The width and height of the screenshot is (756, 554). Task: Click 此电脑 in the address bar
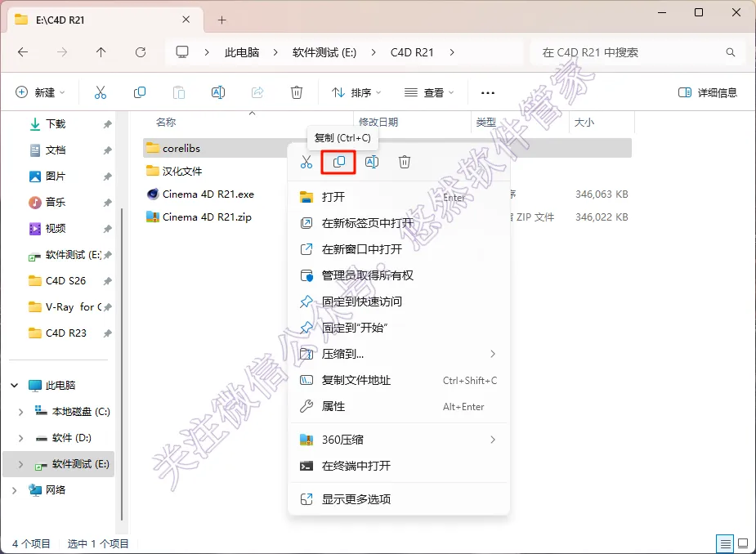pos(242,52)
